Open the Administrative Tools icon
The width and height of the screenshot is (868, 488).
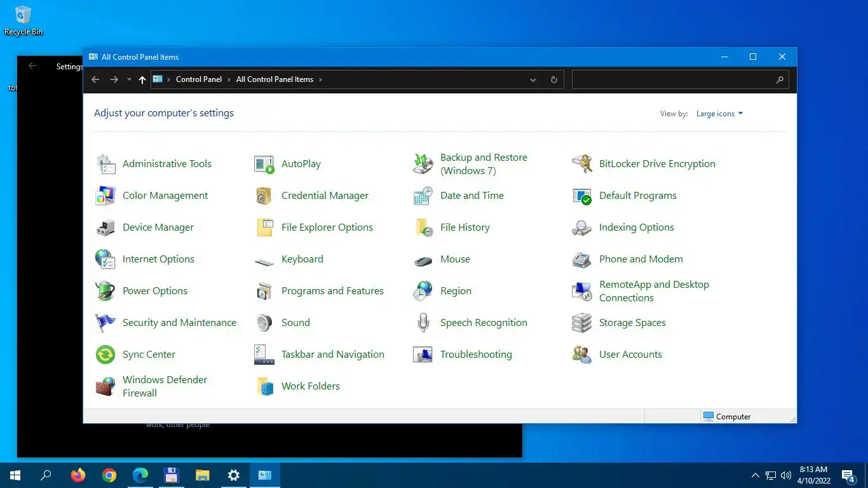[x=105, y=164]
